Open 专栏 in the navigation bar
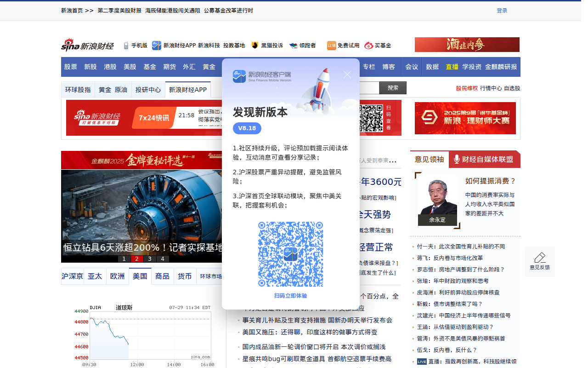Viewport: 588px width, 368px height. coord(369,67)
